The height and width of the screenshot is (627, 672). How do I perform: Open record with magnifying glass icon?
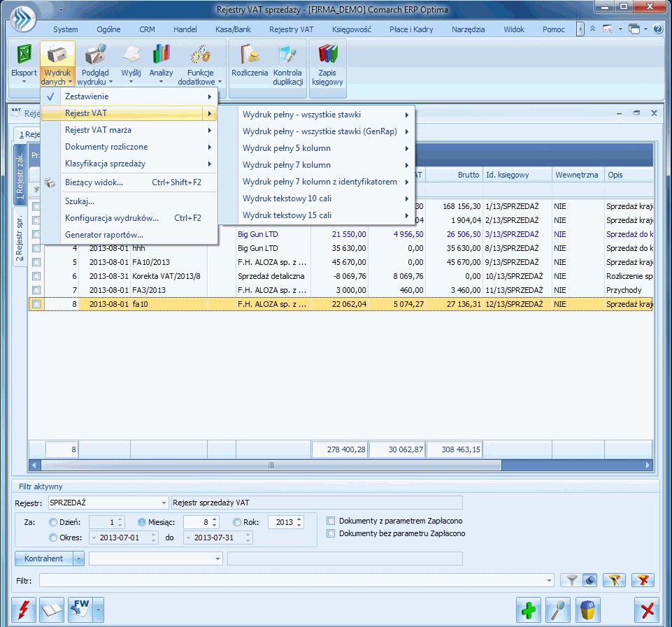coord(558,610)
